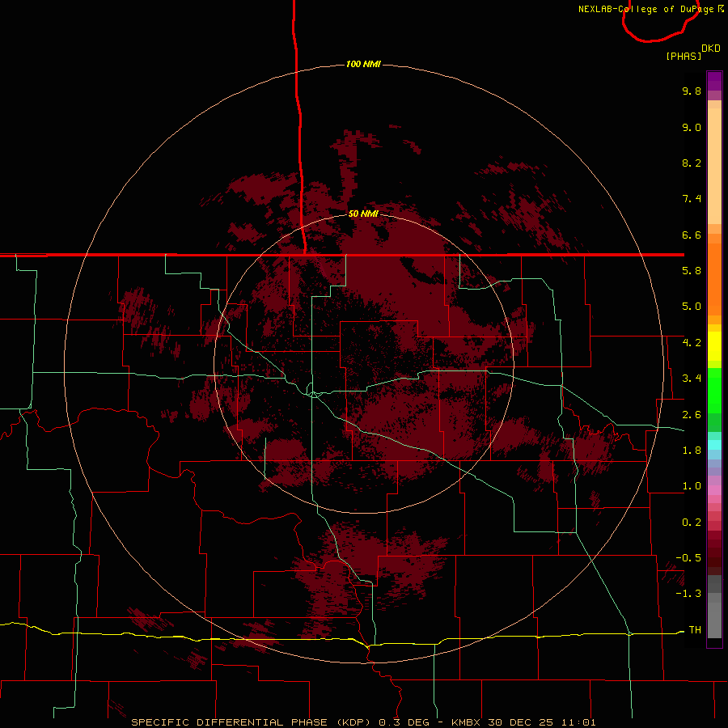Click the TH threshold label on the scale
Viewport: 728px width, 728px height.
[x=695, y=630]
